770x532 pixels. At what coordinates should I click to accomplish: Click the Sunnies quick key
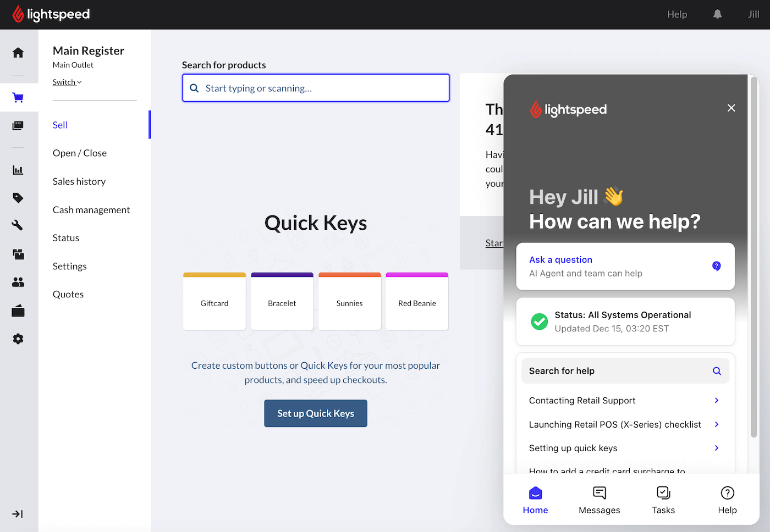click(350, 301)
